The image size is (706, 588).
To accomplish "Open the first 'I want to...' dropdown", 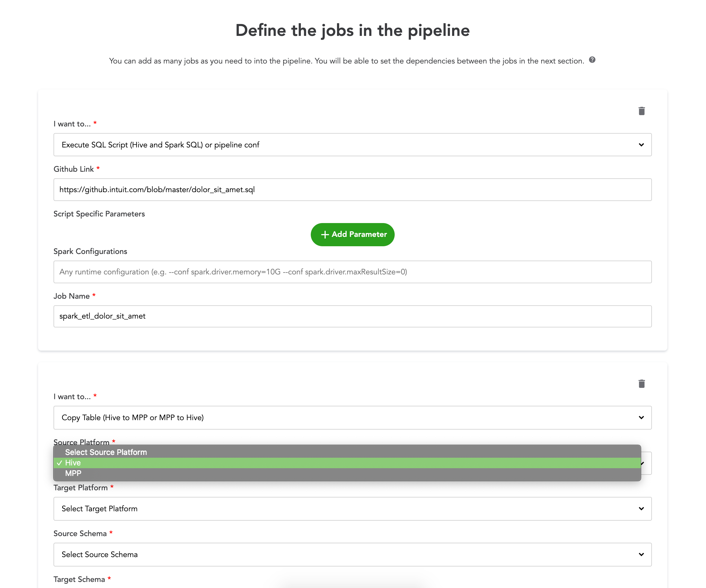I will click(x=352, y=145).
